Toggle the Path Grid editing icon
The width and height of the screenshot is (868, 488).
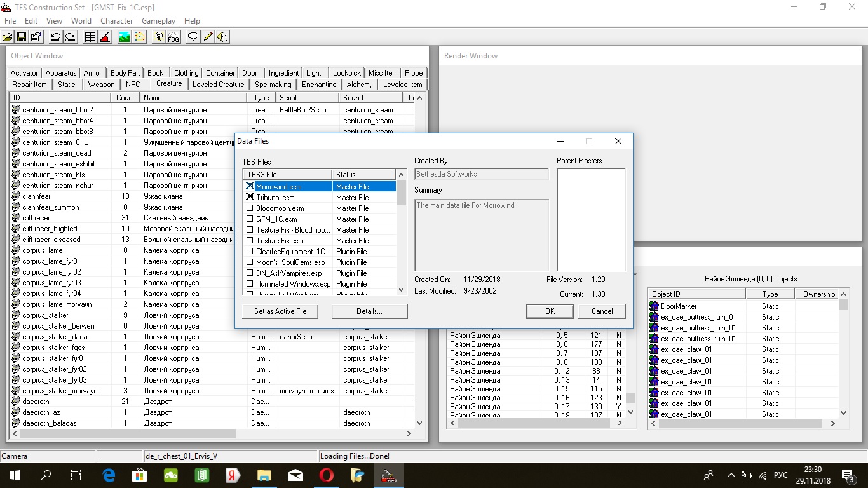(139, 37)
